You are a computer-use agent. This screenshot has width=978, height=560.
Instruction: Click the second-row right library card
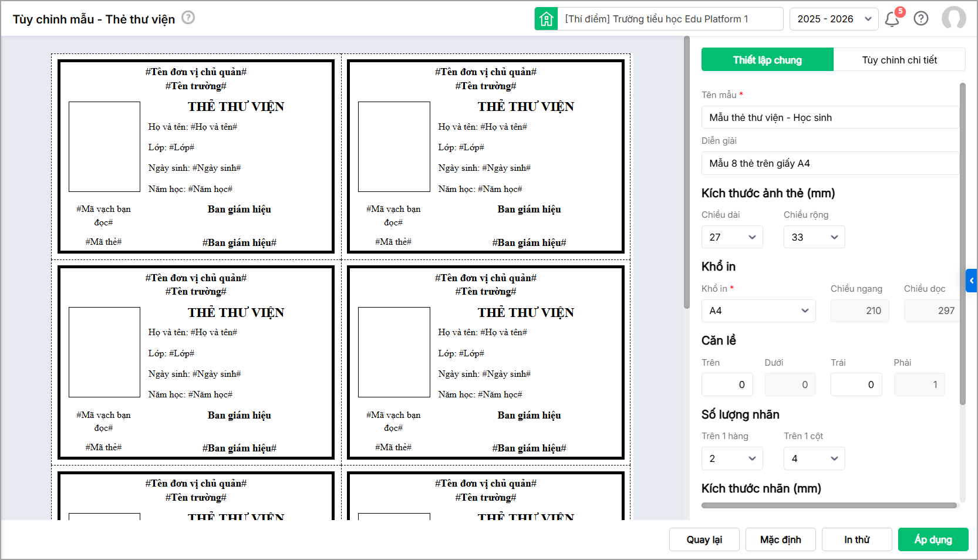coord(485,362)
